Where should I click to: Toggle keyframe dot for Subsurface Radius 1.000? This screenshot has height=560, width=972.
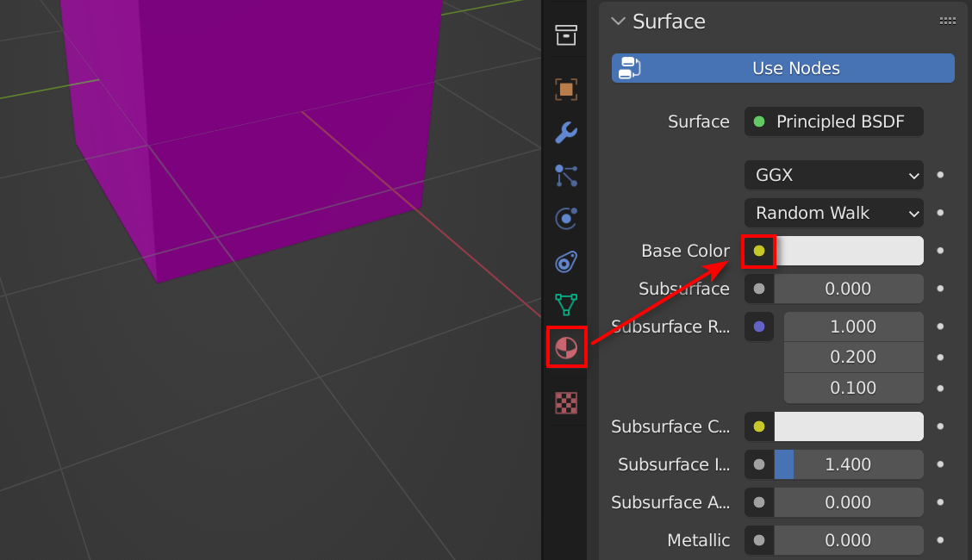(940, 327)
